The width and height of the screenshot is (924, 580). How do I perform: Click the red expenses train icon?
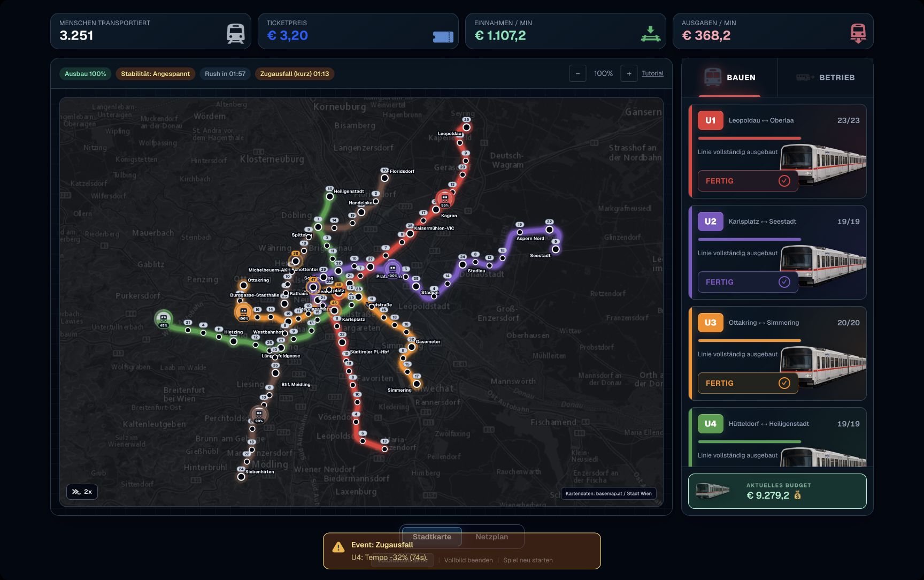point(858,33)
